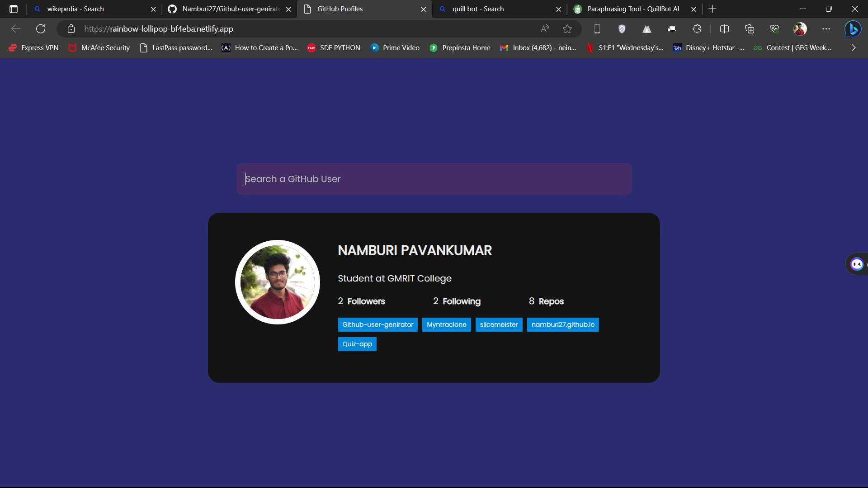Viewport: 868px width, 488px height.
Task: Open the tracking prevention shield
Action: pyautogui.click(x=622, y=28)
